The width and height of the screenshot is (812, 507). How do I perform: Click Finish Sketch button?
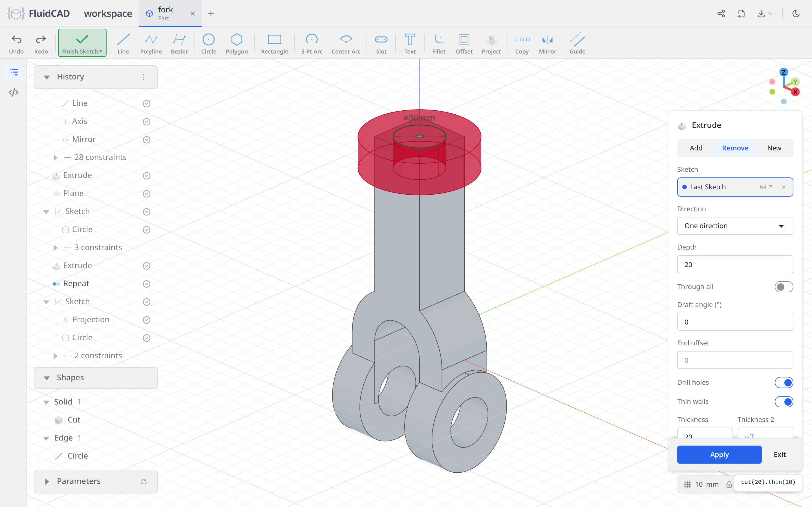[x=82, y=43]
